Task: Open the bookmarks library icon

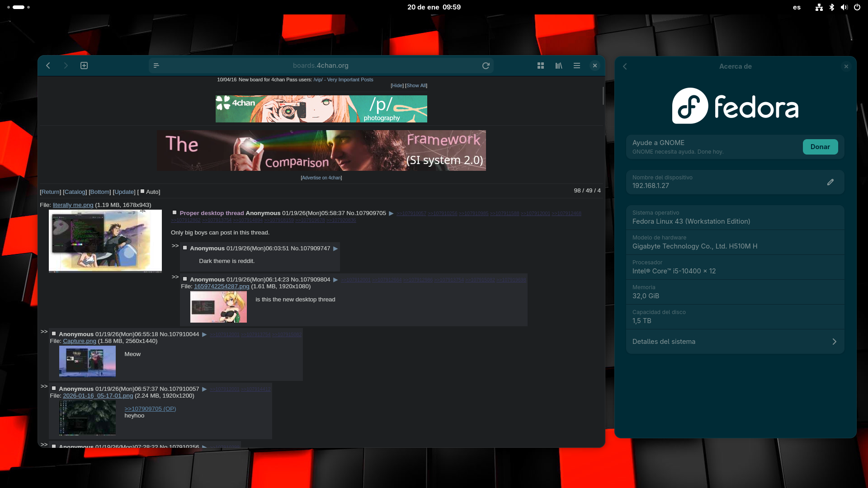Action: [559, 66]
